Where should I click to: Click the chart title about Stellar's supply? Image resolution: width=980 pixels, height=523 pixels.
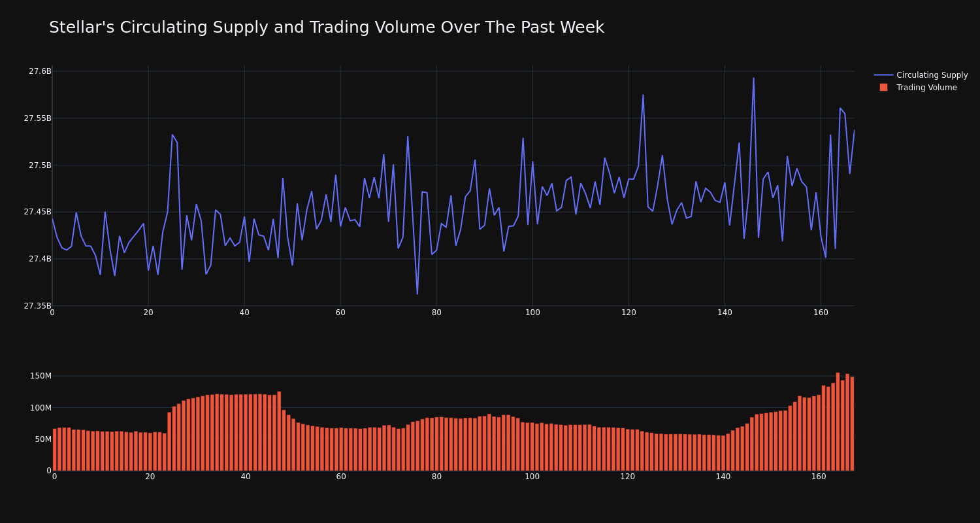(x=327, y=27)
